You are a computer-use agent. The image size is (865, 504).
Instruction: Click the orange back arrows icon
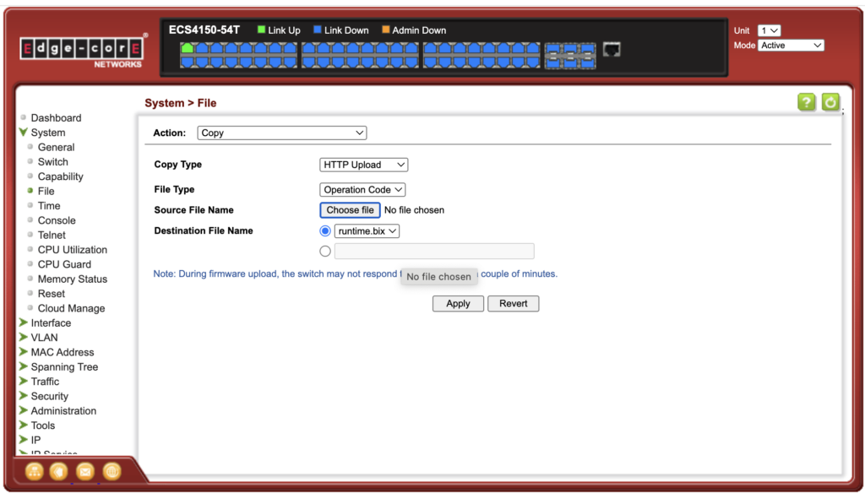click(57, 472)
